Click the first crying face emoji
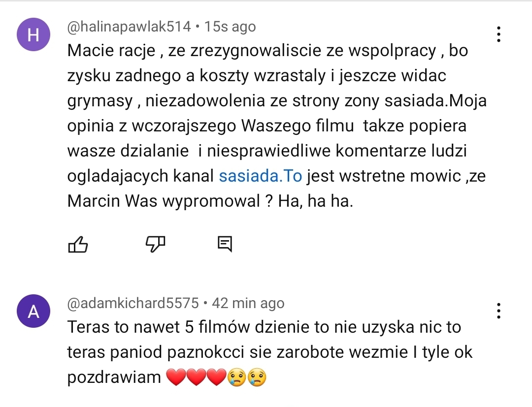This screenshot has width=532, height=407. click(x=236, y=377)
